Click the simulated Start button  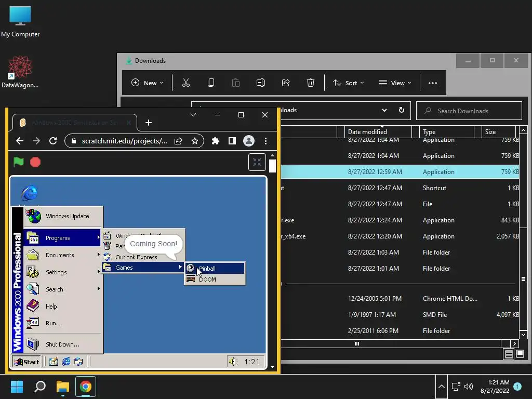[26, 362]
